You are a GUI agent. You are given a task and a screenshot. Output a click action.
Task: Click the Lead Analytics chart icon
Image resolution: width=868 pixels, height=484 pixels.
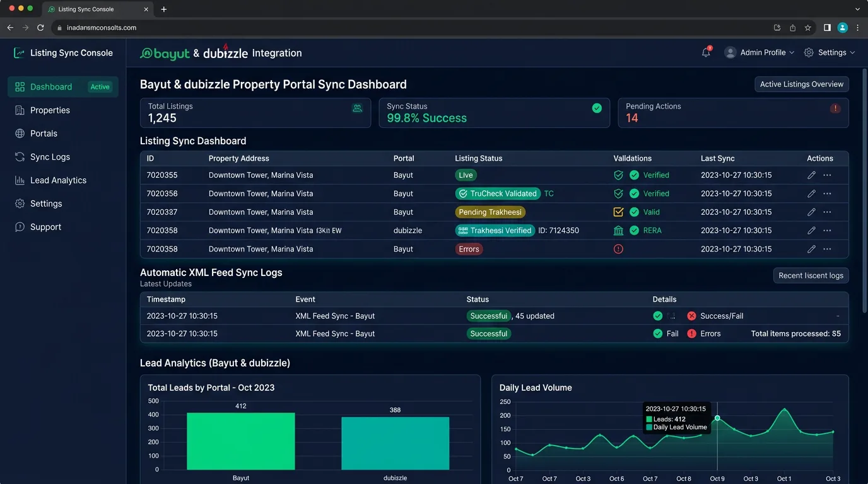click(20, 180)
